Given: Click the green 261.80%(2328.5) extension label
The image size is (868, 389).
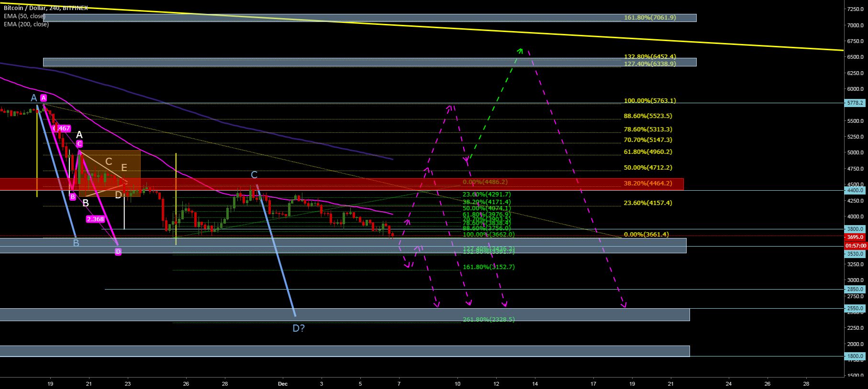Looking at the screenshot, I should click(489, 319).
